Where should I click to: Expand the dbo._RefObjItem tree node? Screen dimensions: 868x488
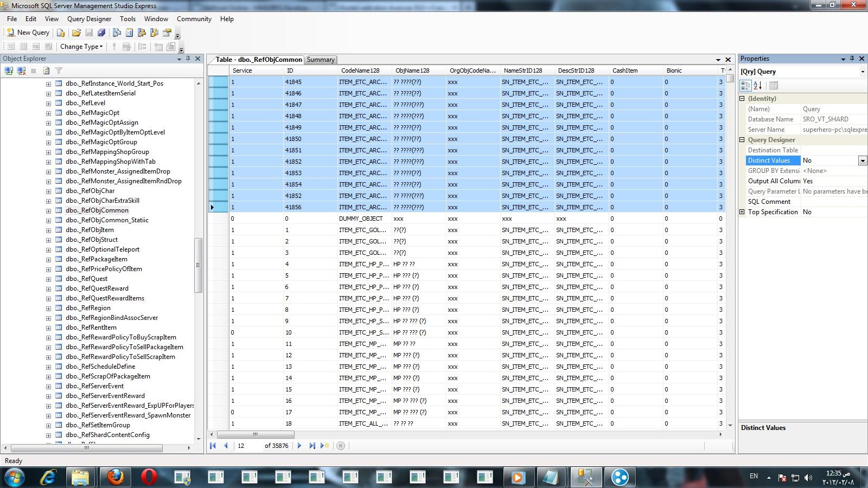[48, 230]
